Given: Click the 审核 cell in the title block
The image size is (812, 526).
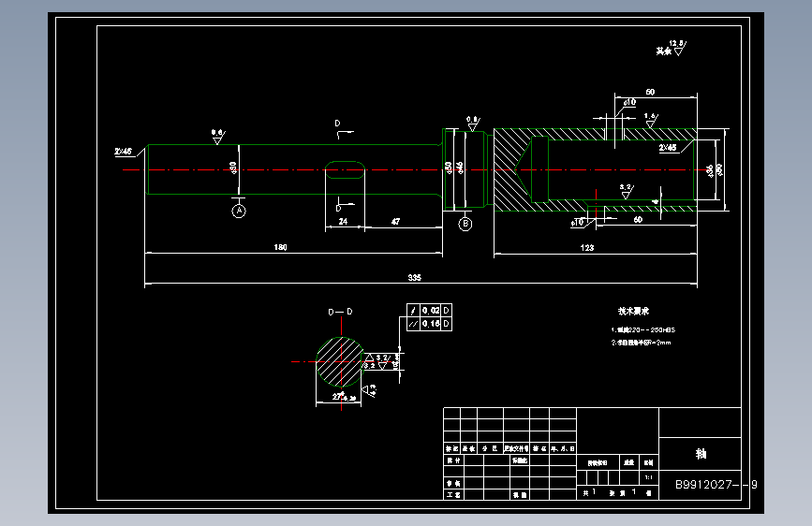Looking at the screenshot, I should [x=453, y=484].
